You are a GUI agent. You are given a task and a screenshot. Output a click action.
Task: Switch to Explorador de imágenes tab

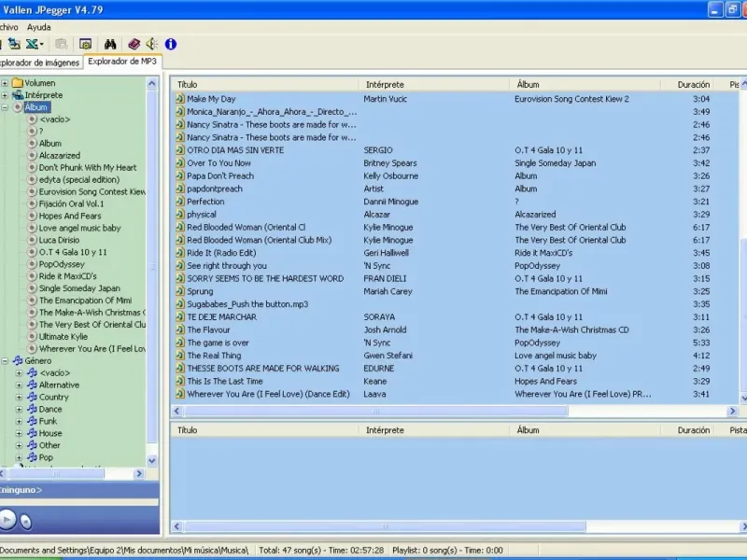click(37, 62)
